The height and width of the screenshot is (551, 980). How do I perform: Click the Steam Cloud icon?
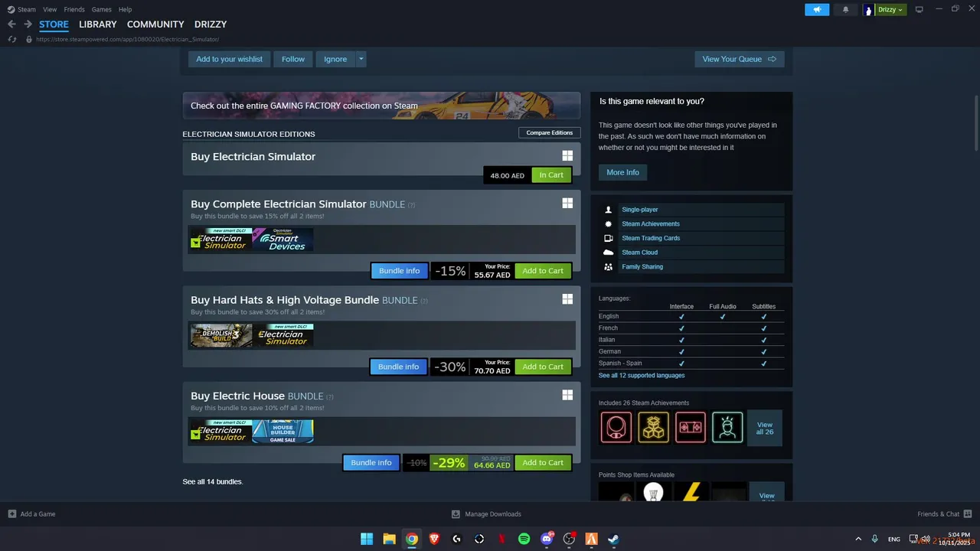pyautogui.click(x=609, y=253)
